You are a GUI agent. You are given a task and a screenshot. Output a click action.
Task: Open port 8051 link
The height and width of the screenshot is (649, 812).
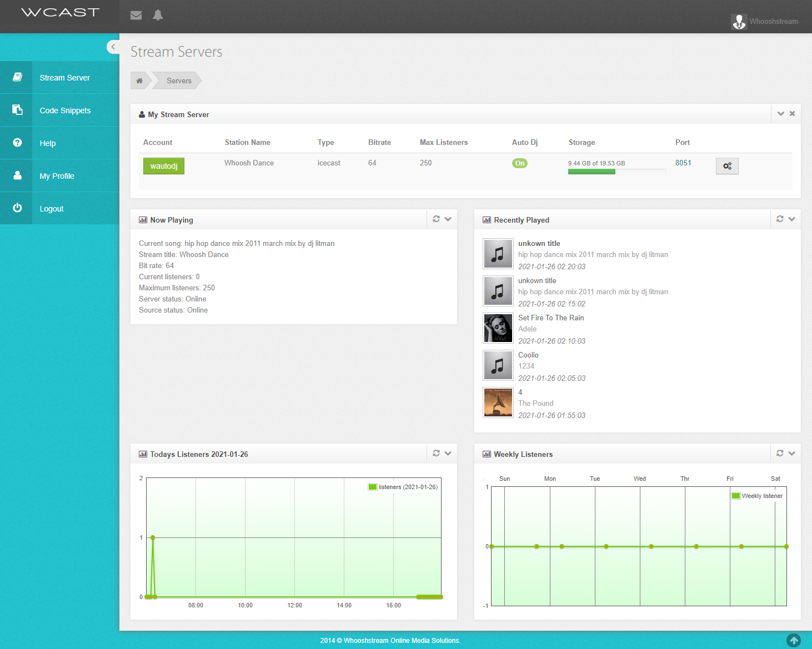pyautogui.click(x=683, y=163)
